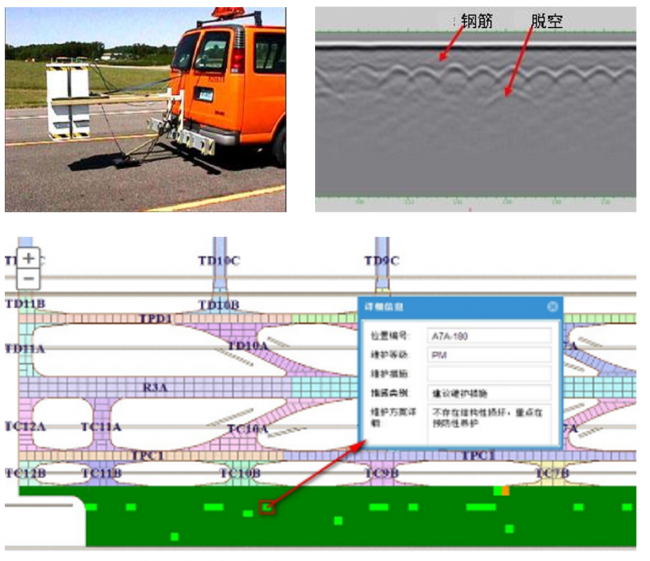Select the red-outlined cell on green runway

266,507
